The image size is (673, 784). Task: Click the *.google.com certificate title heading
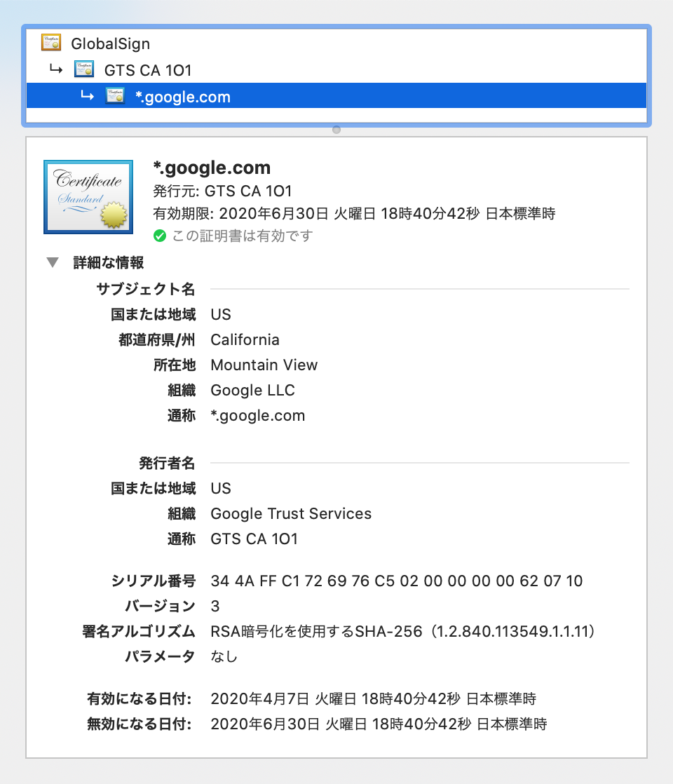coord(212,168)
